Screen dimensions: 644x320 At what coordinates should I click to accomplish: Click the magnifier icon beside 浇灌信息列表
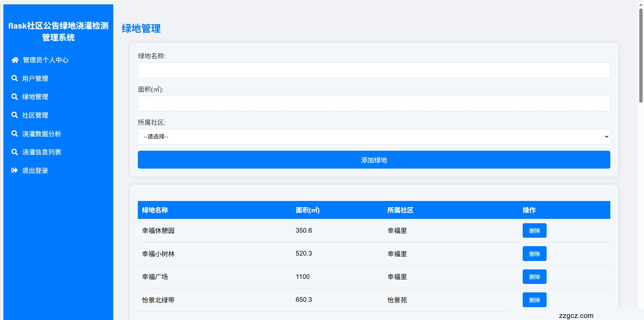tap(14, 152)
